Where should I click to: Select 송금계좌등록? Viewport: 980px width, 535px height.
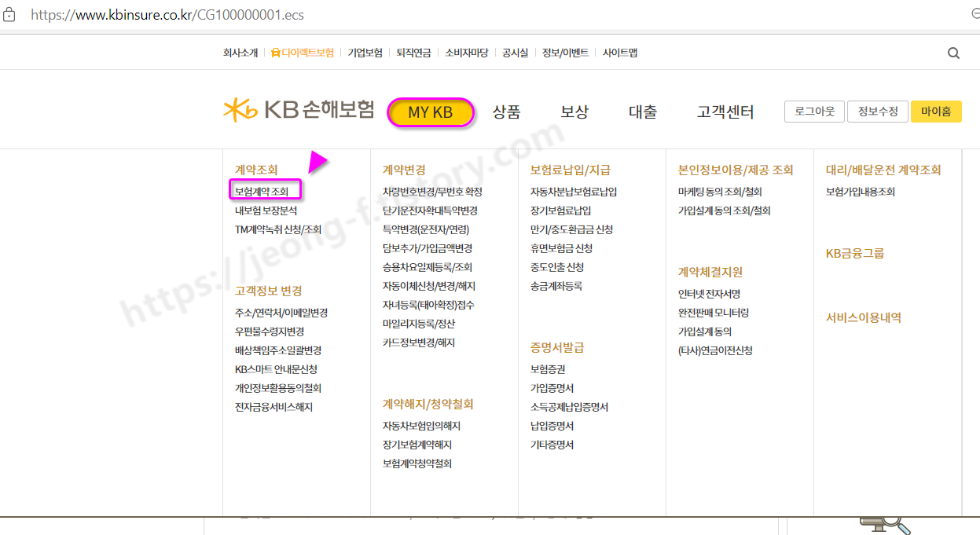coord(556,286)
